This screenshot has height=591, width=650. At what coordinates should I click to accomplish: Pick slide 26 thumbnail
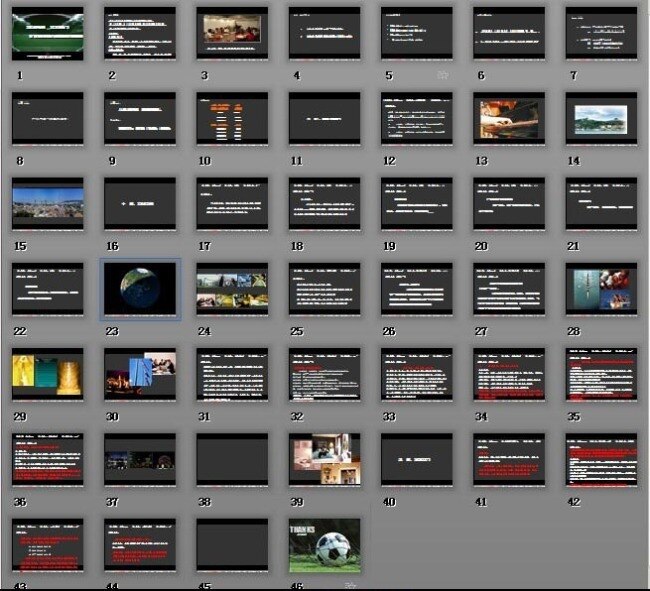point(417,289)
